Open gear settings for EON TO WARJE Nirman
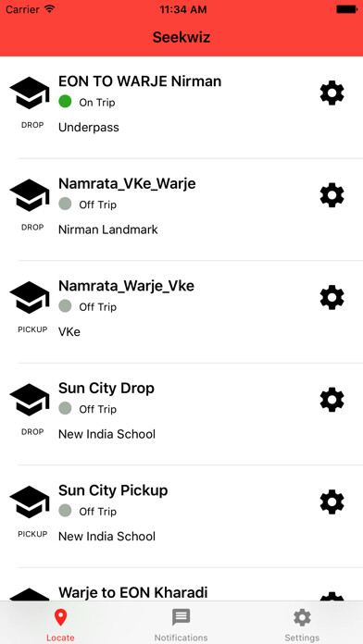Screen dimensions: 363x644 pyautogui.click(x=332, y=93)
